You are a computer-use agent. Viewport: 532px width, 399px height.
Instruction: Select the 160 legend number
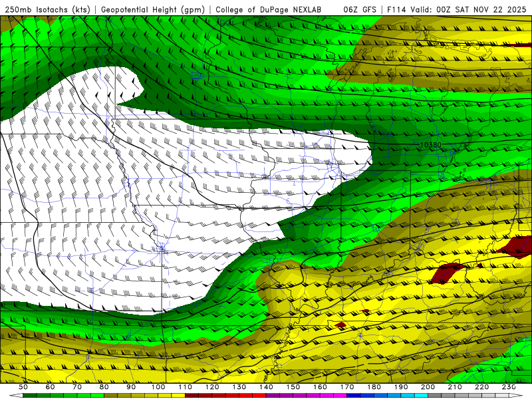(x=321, y=387)
